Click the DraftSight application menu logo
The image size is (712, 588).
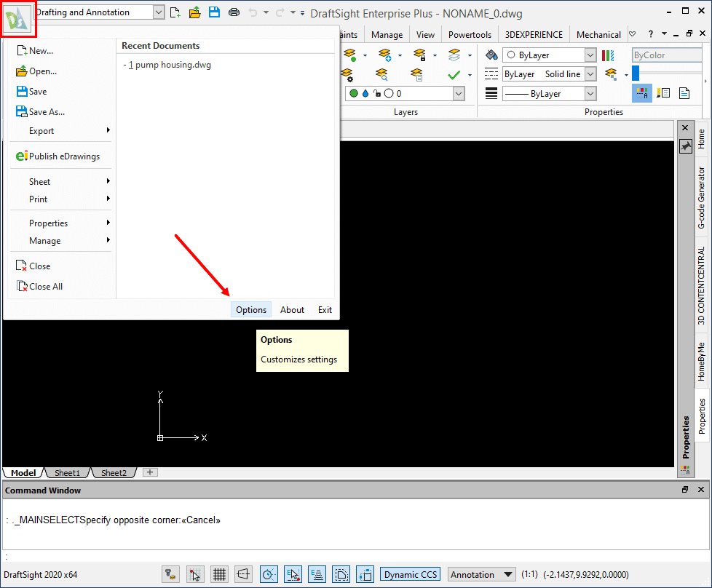[x=18, y=19]
